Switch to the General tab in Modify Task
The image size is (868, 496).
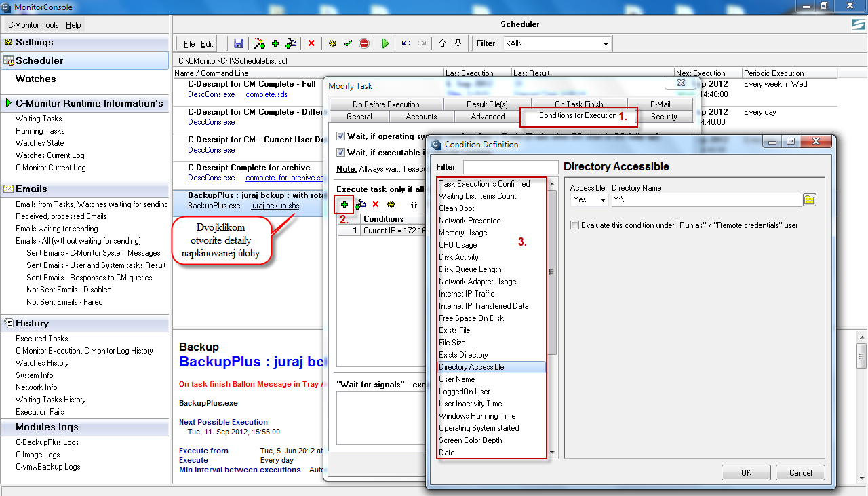pyautogui.click(x=359, y=117)
